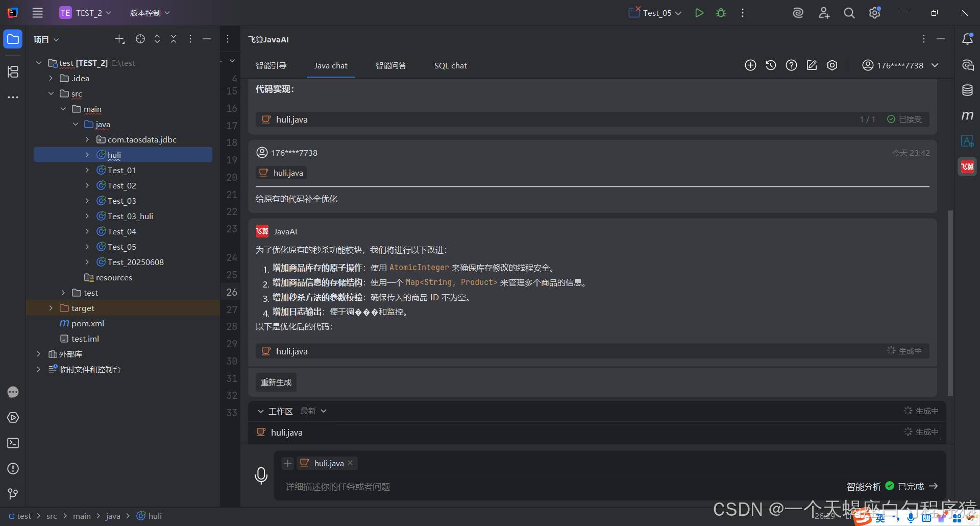This screenshot has height=526, width=980.
Task: Select test.iml in project tree
Action: (85, 339)
